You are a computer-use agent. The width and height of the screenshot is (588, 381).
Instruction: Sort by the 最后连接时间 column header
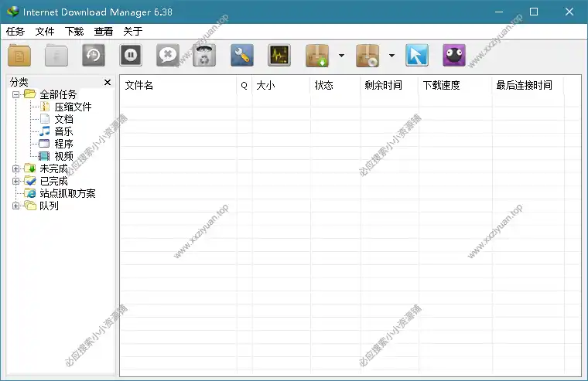[528, 86]
